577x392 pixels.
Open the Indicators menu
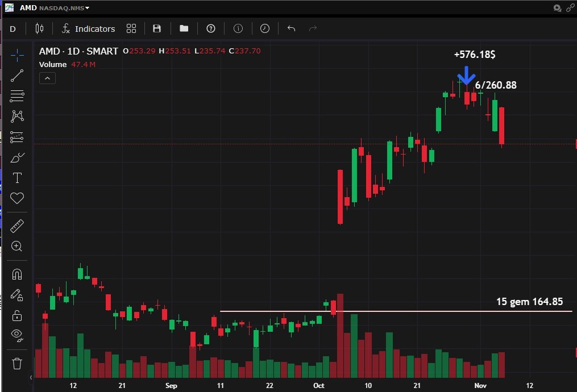tap(88, 28)
